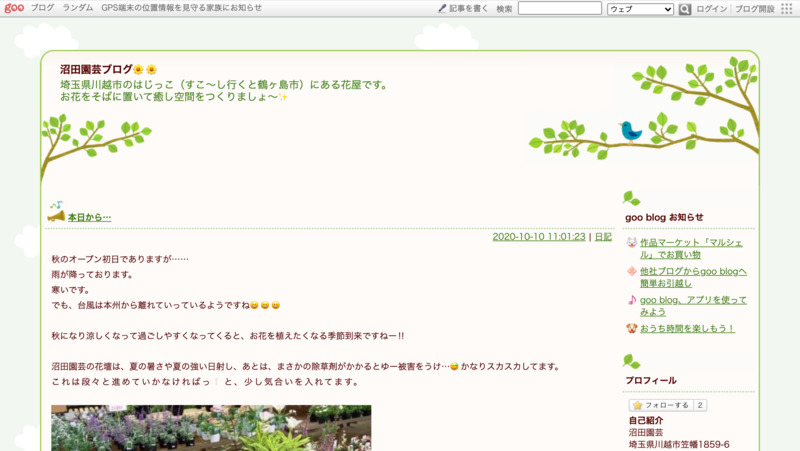Click the megaphone icon beside 本日から…
800x451 pixels.
point(56,216)
